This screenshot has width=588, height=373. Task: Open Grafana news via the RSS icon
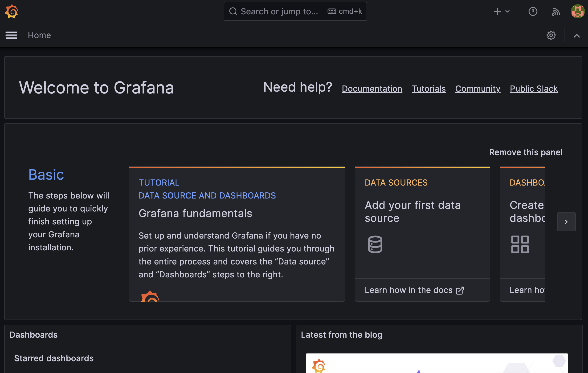click(x=556, y=11)
